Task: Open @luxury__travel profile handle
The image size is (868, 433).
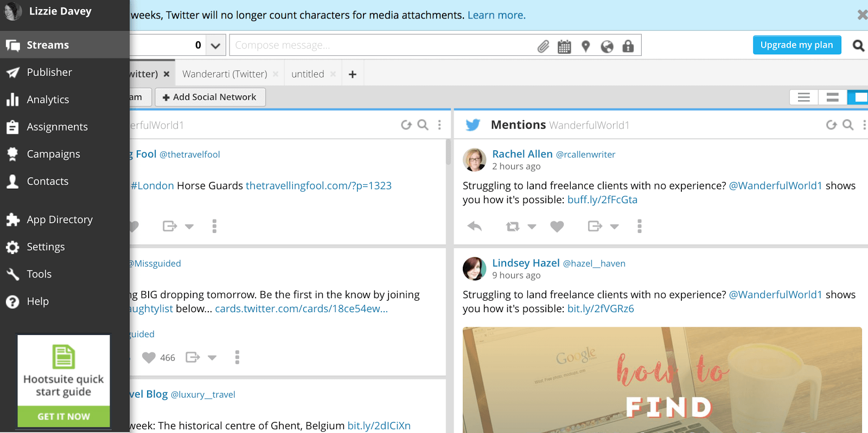Action: point(203,395)
